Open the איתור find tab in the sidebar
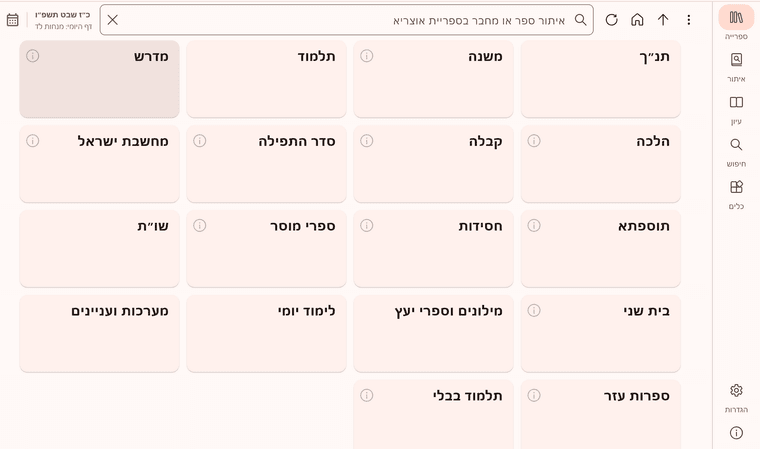The image size is (760, 449). click(736, 66)
